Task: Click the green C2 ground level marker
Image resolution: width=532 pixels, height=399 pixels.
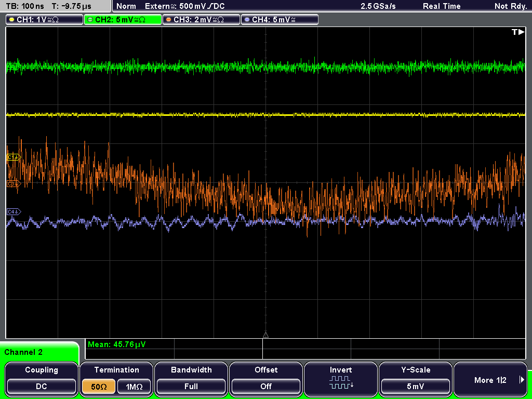Action: click(x=13, y=67)
